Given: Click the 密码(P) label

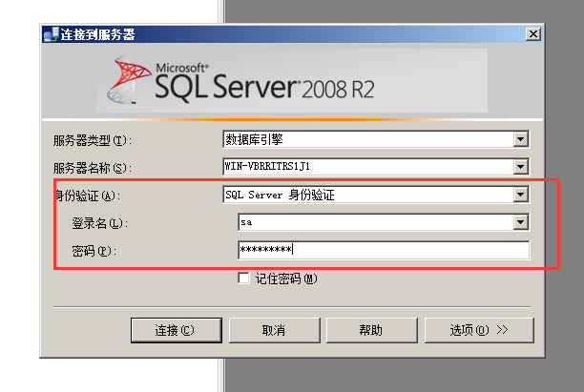Looking at the screenshot, I should click(x=94, y=251).
